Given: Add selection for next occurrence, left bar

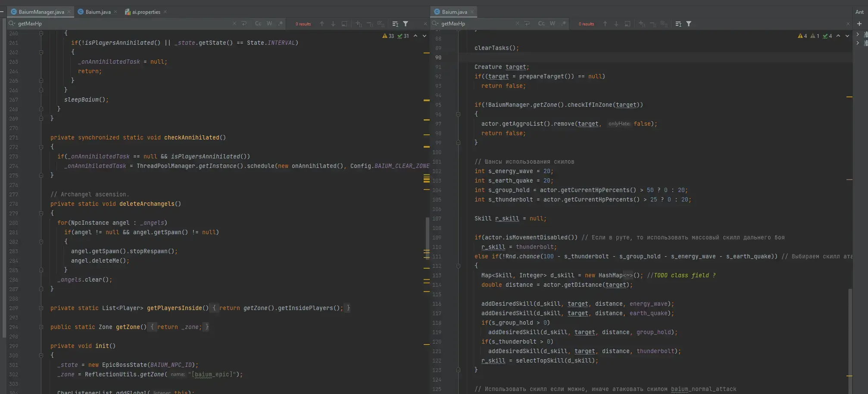Looking at the screenshot, I should pos(359,24).
